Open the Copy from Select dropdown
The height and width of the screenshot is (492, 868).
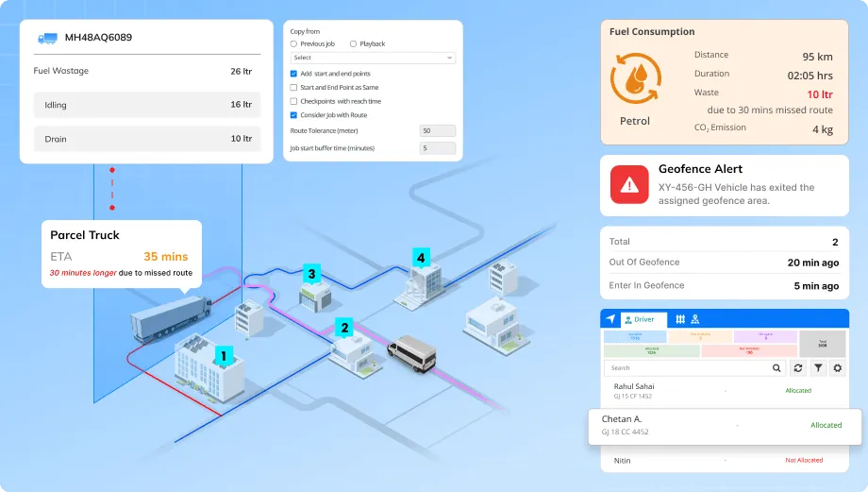[373, 58]
